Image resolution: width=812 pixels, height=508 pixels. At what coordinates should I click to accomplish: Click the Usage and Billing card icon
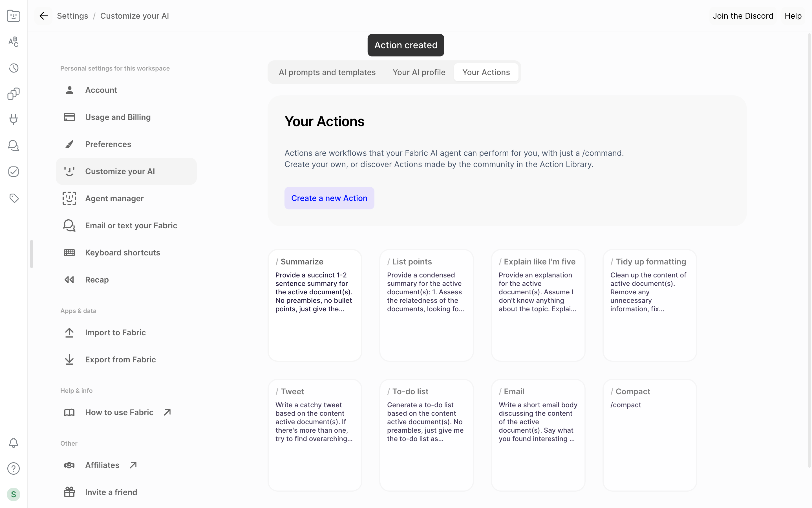(x=69, y=117)
